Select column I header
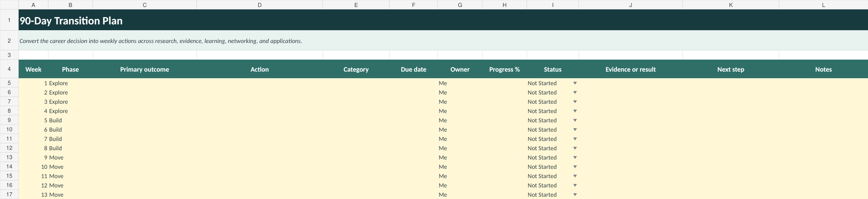Screen dimensions: 868x199 [x=553, y=5]
